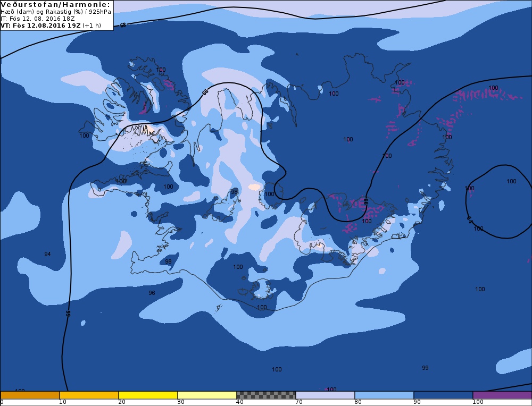Click the '68' contour line label

tap(123, 25)
